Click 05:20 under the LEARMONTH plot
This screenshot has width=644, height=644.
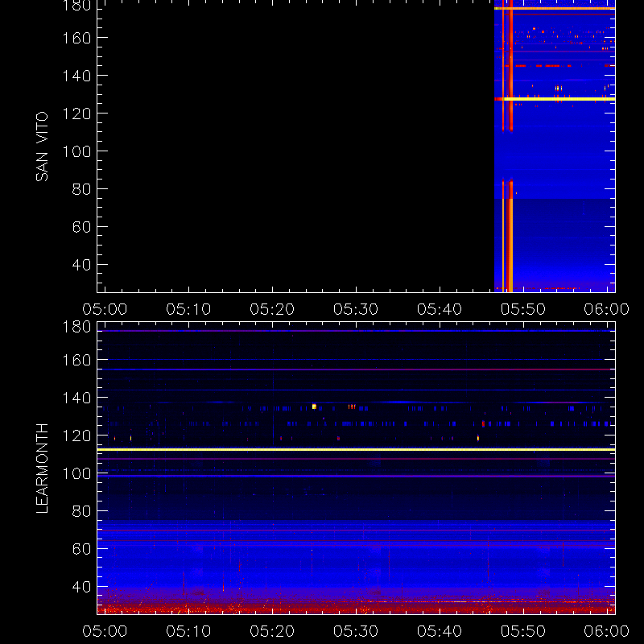click(272, 631)
